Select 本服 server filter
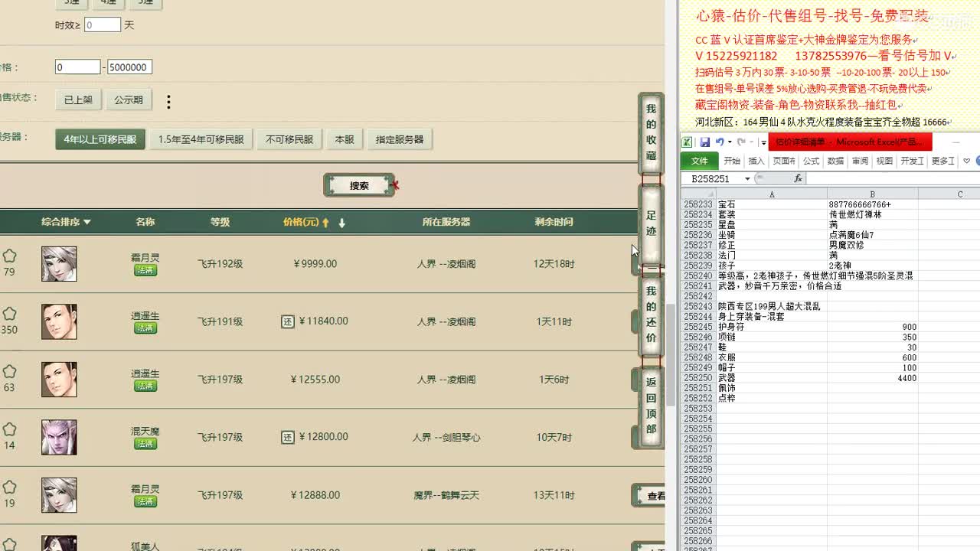Image resolution: width=980 pixels, height=551 pixels. click(345, 139)
